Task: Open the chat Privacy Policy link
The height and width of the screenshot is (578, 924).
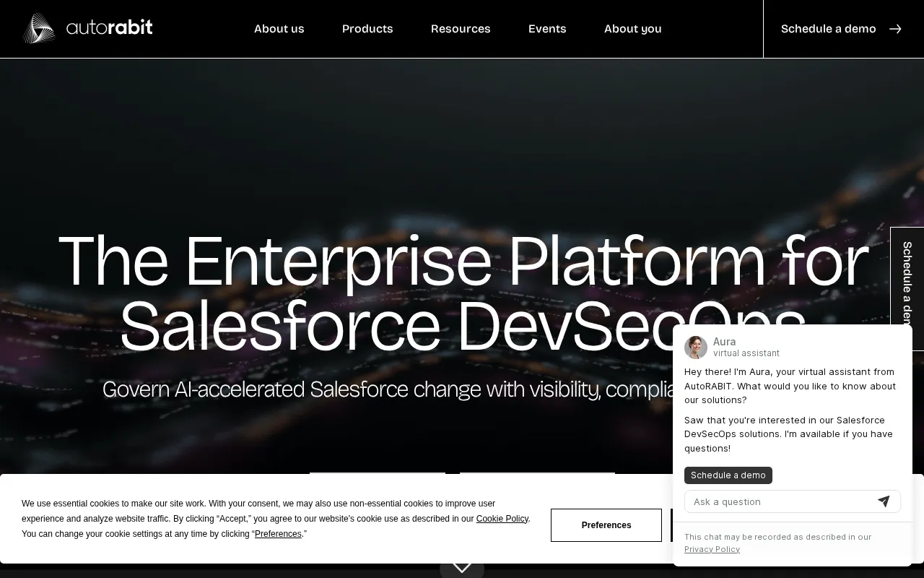Action: pyautogui.click(x=712, y=549)
